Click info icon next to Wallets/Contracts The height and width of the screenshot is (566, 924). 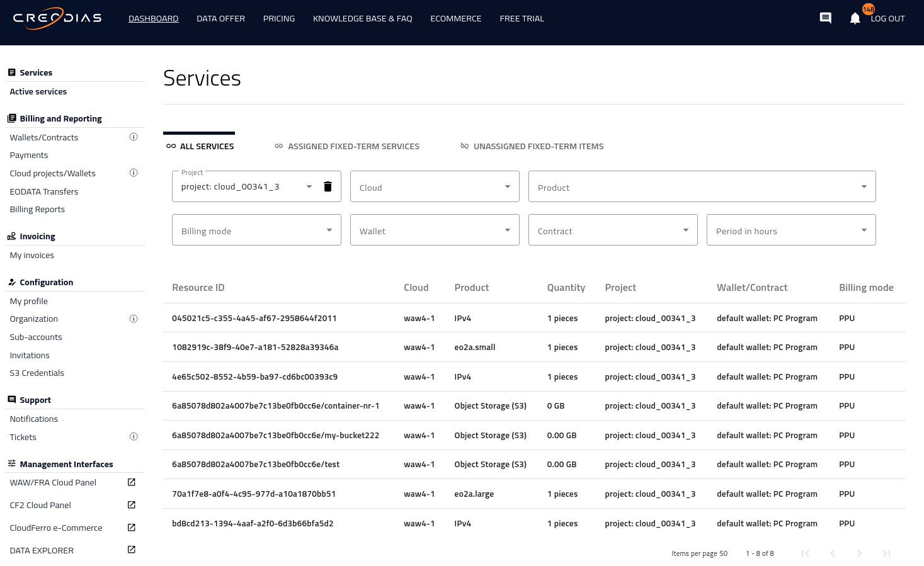tap(134, 137)
